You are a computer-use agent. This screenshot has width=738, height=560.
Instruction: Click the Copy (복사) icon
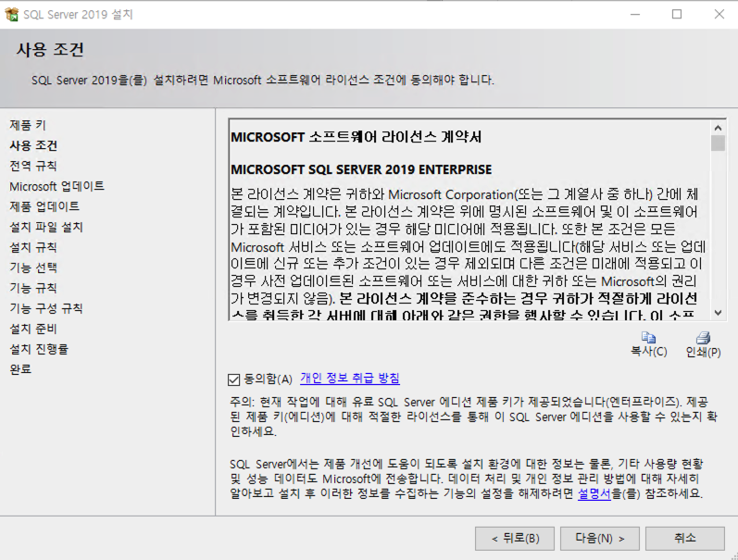[x=648, y=338]
